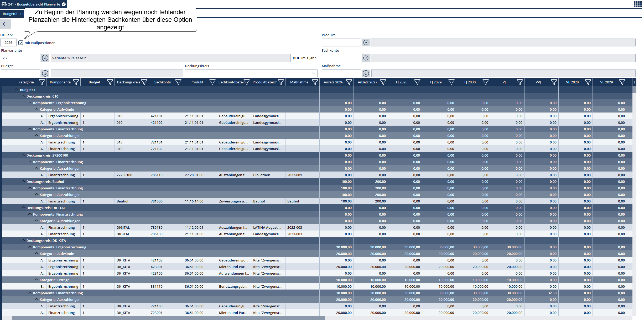Click the Sachkonto filter input field

tap(341, 58)
